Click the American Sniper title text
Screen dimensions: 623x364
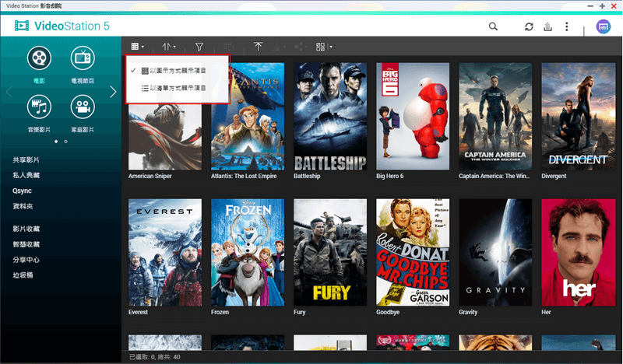click(x=150, y=176)
